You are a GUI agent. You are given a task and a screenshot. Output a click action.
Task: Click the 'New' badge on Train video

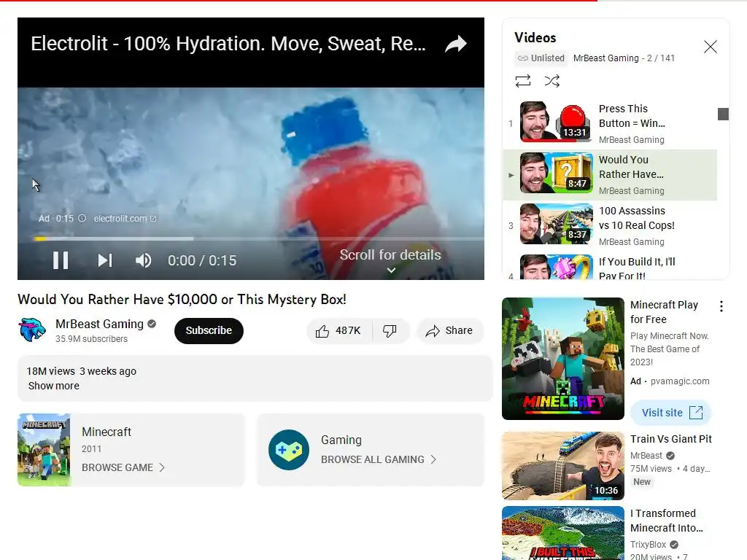[x=642, y=482]
